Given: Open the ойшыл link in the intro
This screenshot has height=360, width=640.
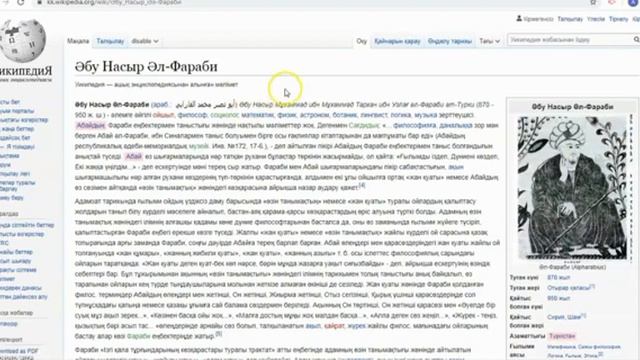Looking at the screenshot, I should 164,115.
